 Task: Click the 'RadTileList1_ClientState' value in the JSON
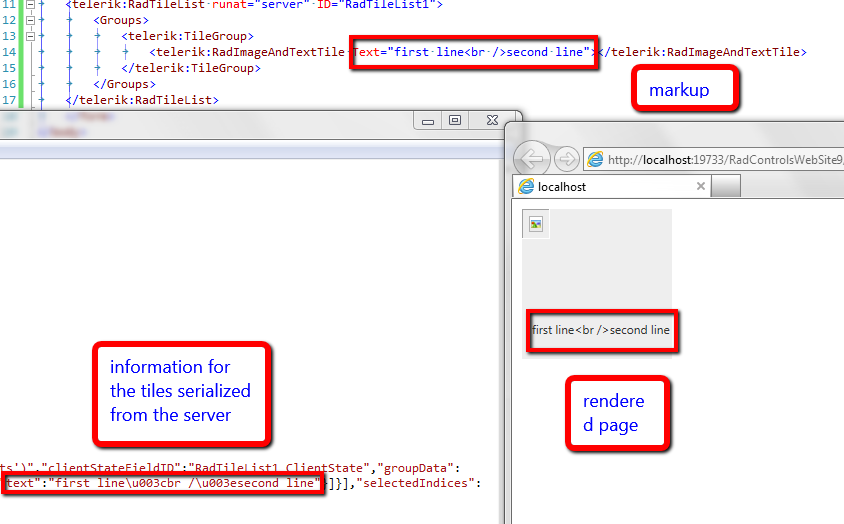(279, 468)
